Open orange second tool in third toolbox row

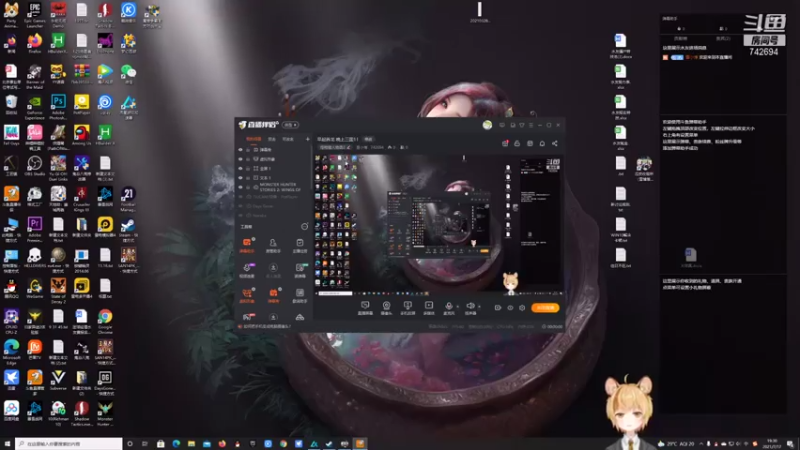point(273,295)
